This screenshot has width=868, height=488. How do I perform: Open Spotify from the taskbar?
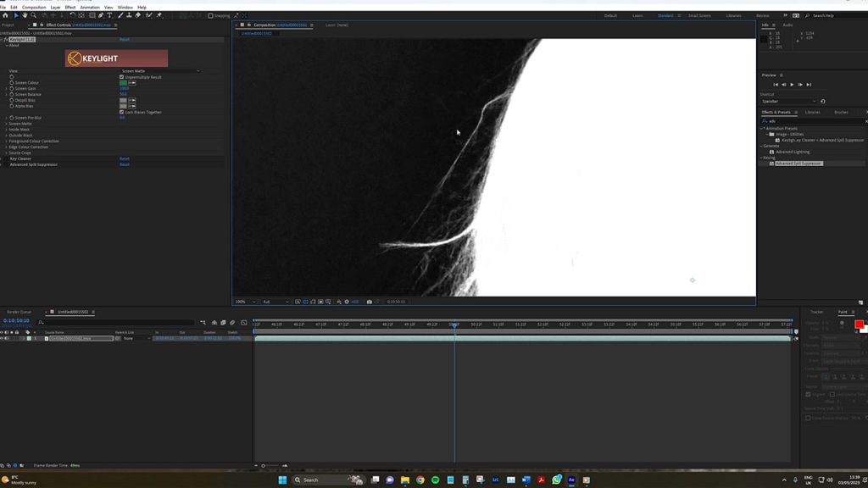click(x=435, y=480)
